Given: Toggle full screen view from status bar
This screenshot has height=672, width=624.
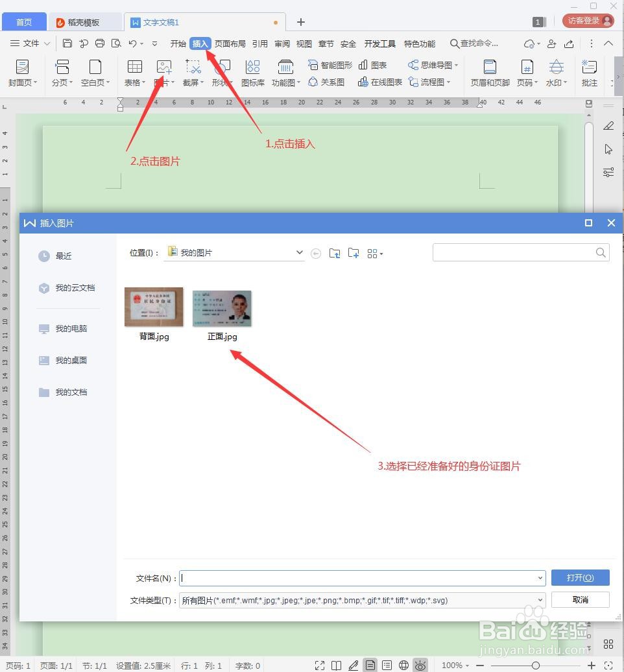Looking at the screenshot, I should point(319,665).
